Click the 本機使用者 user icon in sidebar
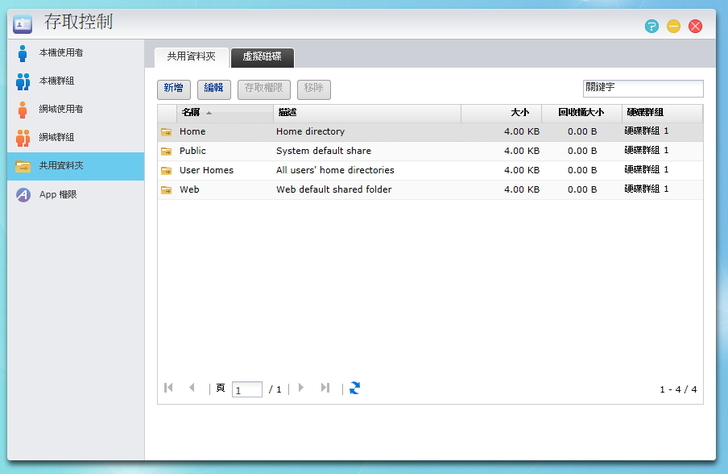This screenshot has width=728, height=474. coord(22,54)
